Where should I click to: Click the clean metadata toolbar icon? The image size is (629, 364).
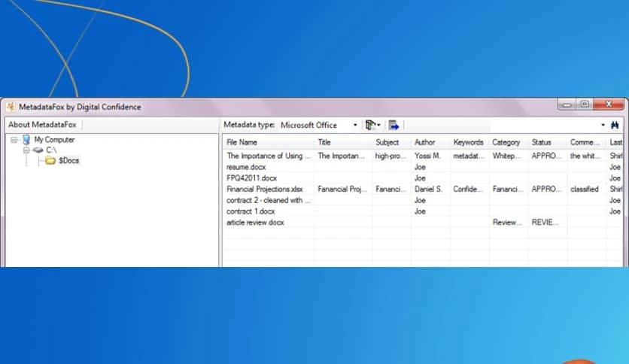click(371, 125)
